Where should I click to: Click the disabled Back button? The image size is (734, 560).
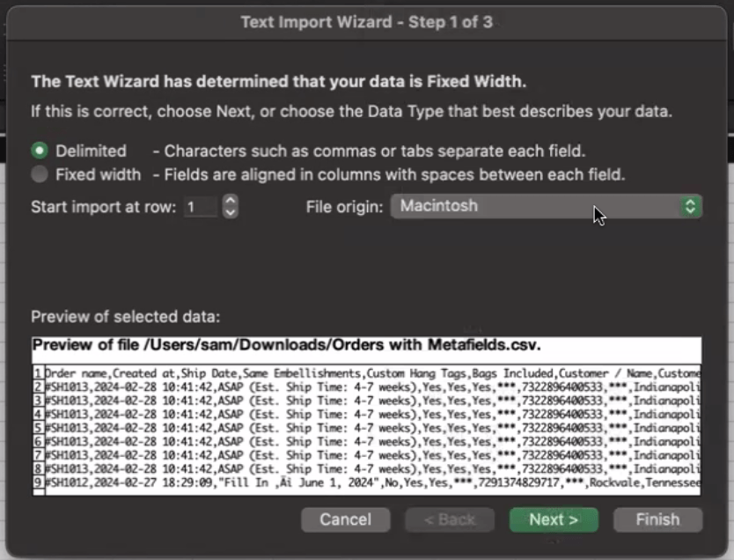pyautogui.click(x=449, y=519)
